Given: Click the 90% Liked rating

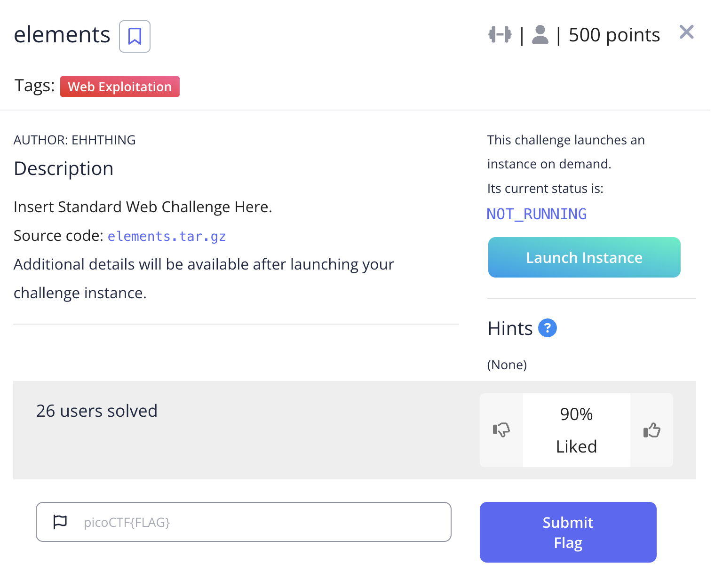Looking at the screenshot, I should [x=576, y=430].
